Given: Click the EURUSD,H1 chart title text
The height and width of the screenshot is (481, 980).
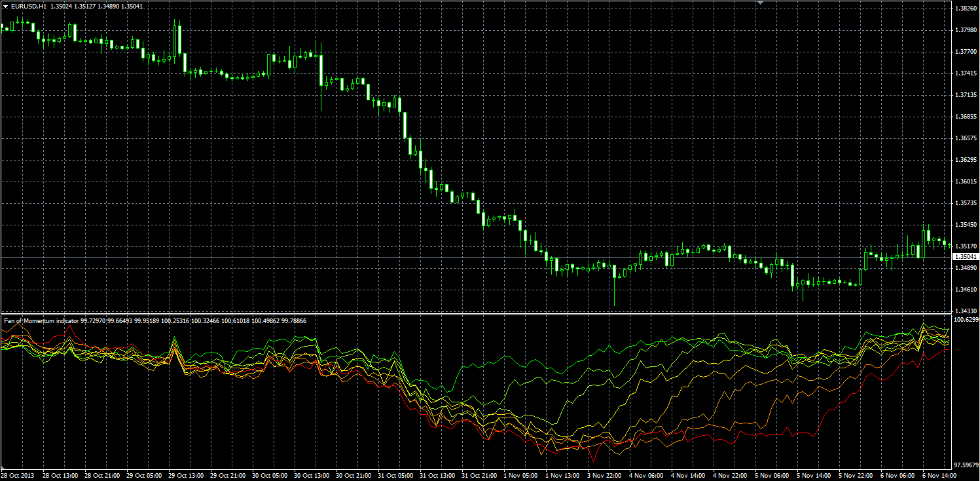Looking at the screenshot, I should [28, 6].
